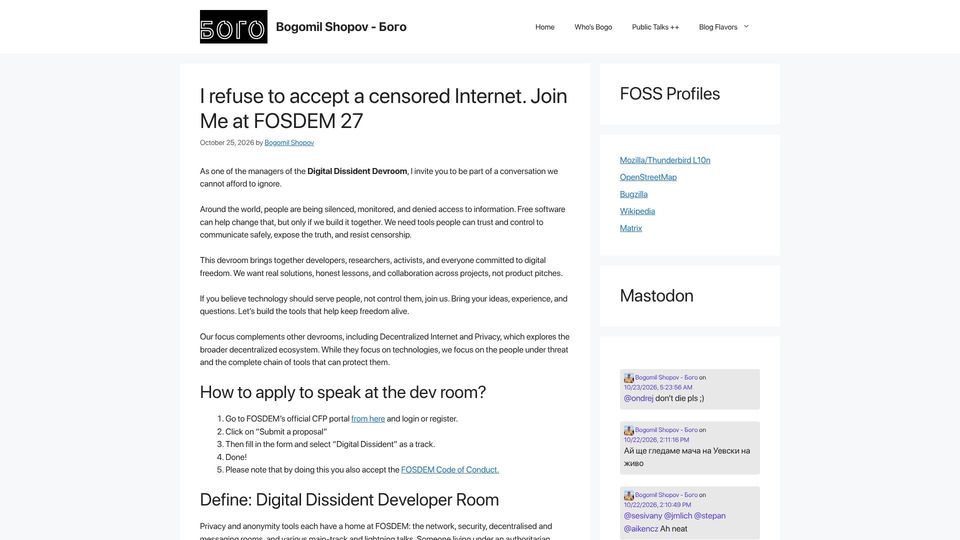
Task: Click heading 'How to apply to speak at the dev room?'
Action: (x=343, y=392)
